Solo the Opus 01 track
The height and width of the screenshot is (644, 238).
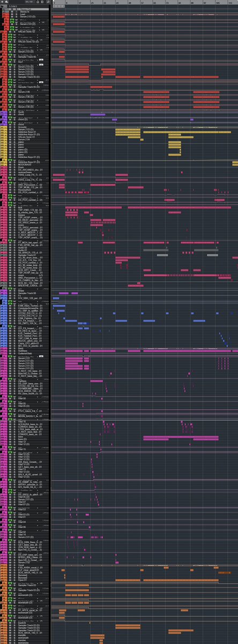[x=14, y=580]
